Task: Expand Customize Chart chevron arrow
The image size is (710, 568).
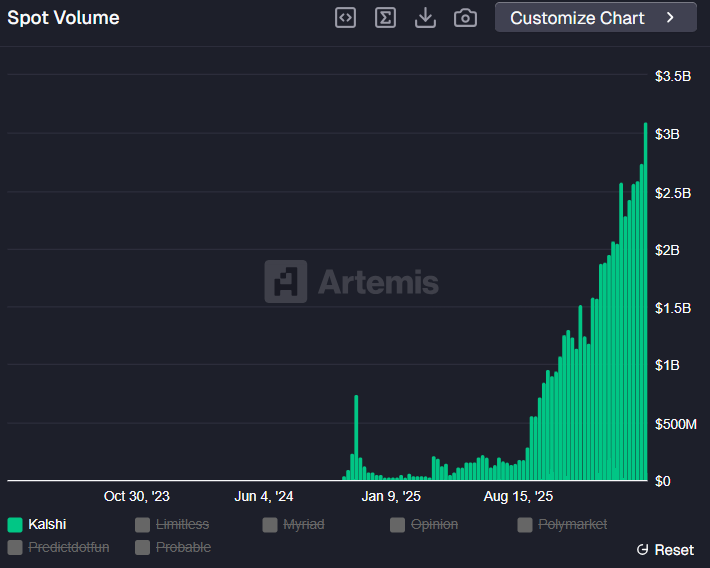Action: (x=670, y=18)
